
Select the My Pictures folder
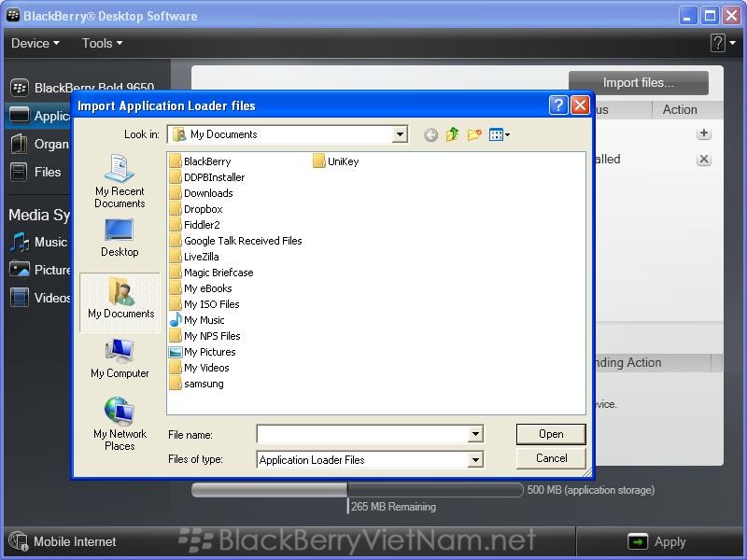point(203,352)
